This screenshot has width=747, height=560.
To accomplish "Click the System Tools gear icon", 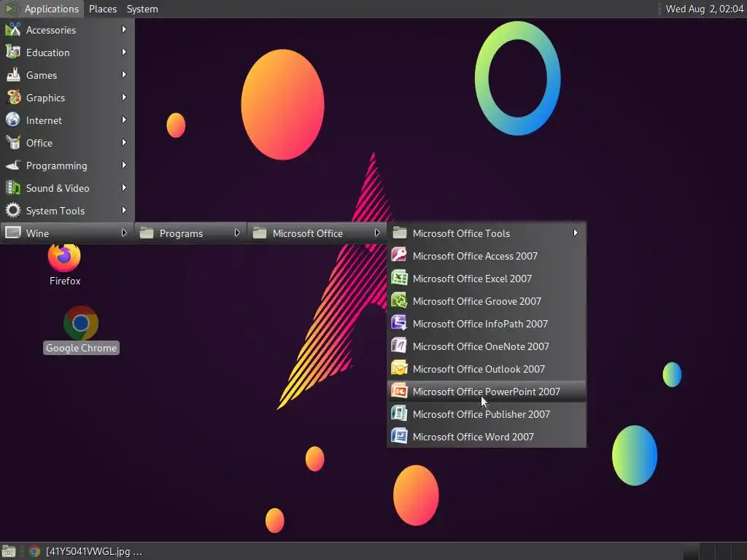I will pos(13,211).
